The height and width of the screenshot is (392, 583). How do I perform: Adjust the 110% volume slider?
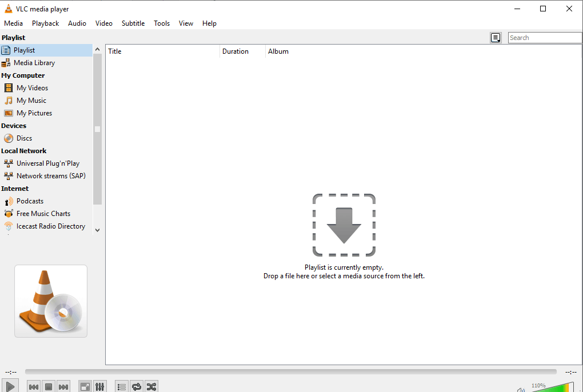(x=553, y=387)
